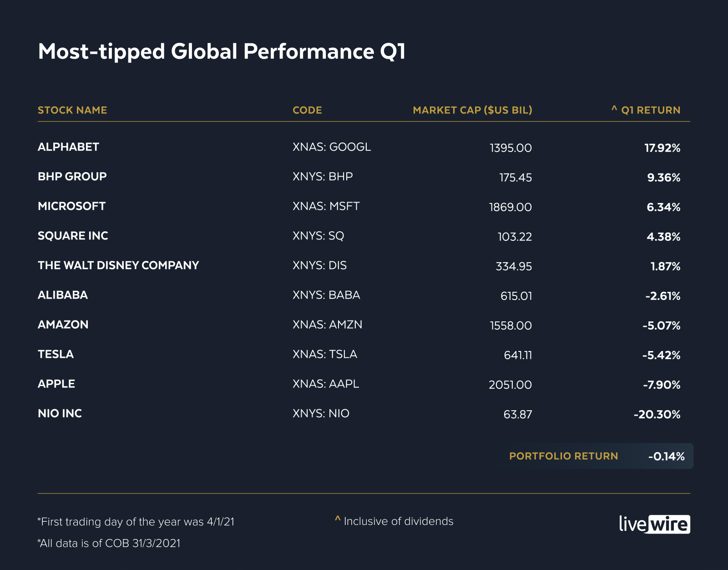Click the XNYS: BABA code
This screenshot has width=728, height=570.
(x=326, y=295)
